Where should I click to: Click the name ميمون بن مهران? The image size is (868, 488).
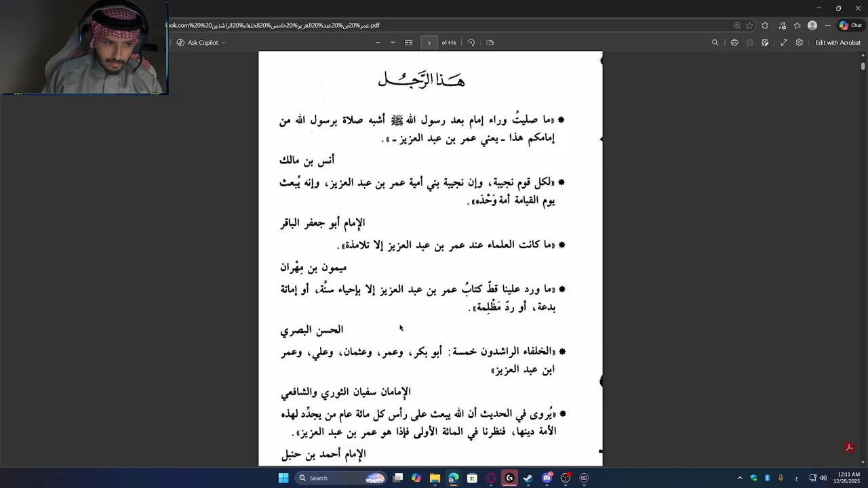coord(314,268)
